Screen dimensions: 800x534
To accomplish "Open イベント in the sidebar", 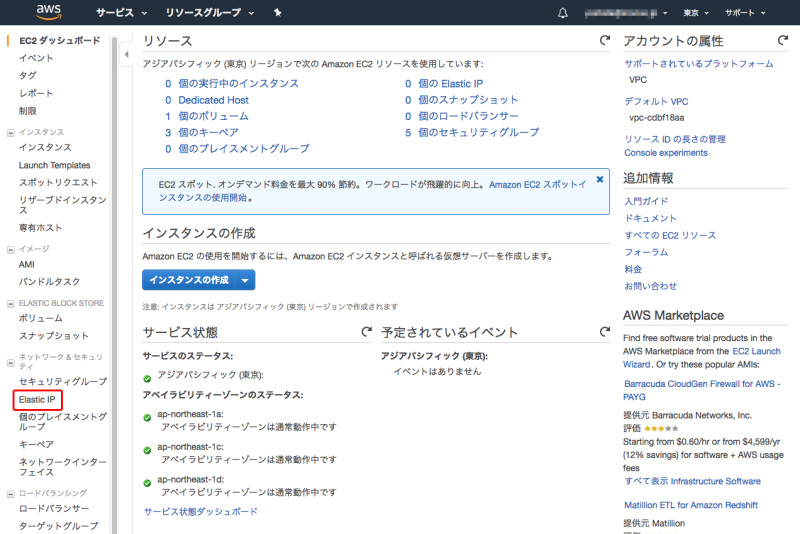I will 36,58.
